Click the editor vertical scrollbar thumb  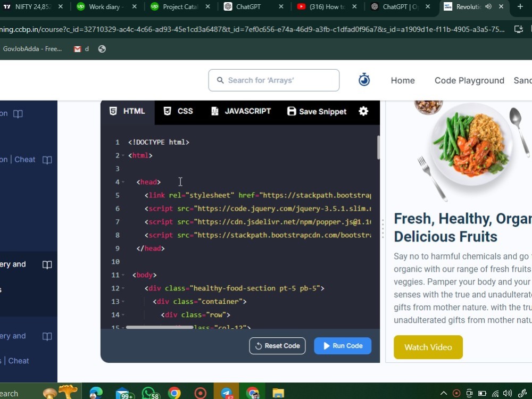click(x=378, y=147)
